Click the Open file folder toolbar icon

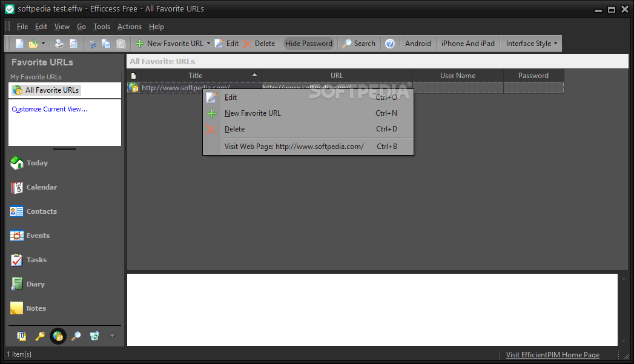pos(33,43)
